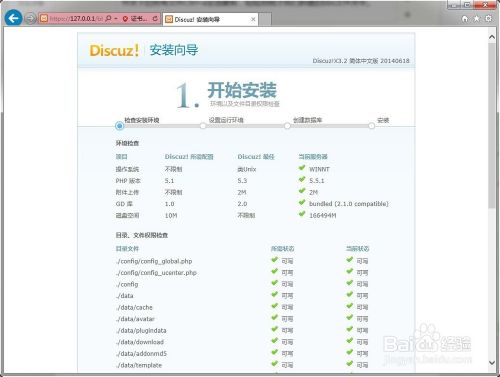Close the browser window
Image resolution: width=500 pixels, height=377 pixels.
(485, 5)
